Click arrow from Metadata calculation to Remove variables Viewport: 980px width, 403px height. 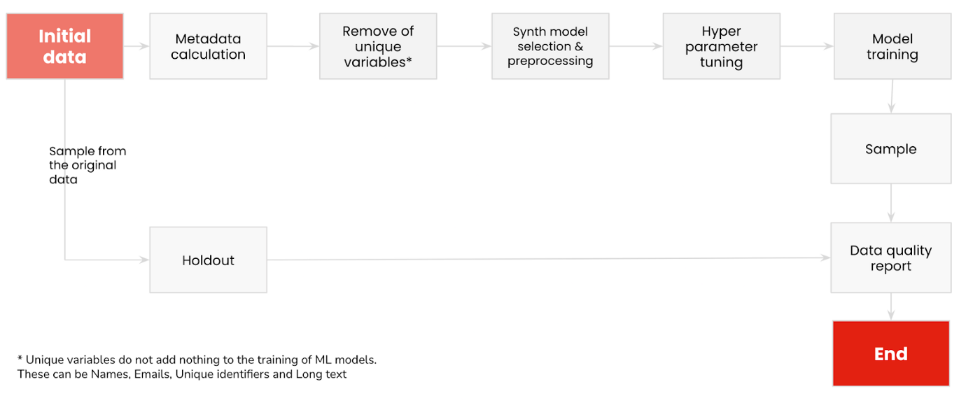coord(293,46)
